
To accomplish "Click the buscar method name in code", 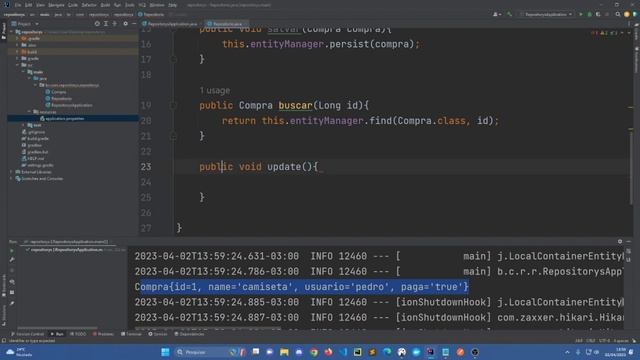I will (x=295, y=105).
